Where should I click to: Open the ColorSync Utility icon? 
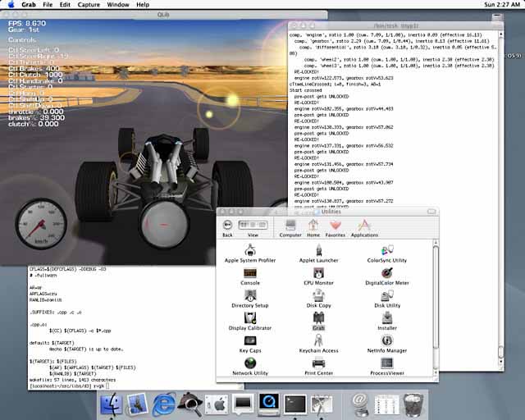tap(387, 249)
